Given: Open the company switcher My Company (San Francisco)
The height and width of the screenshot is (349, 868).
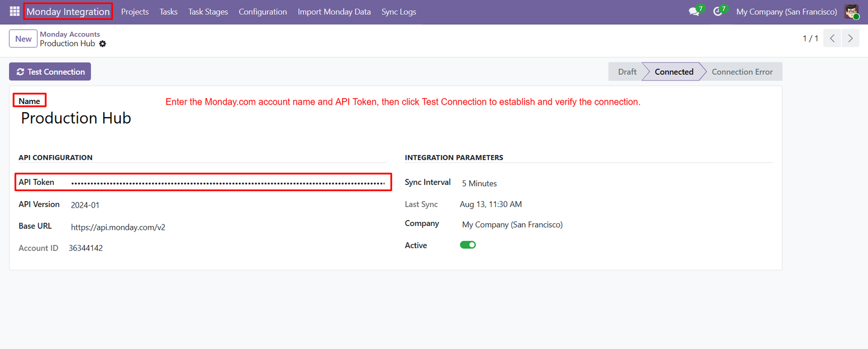Looking at the screenshot, I should pyautogui.click(x=786, y=11).
